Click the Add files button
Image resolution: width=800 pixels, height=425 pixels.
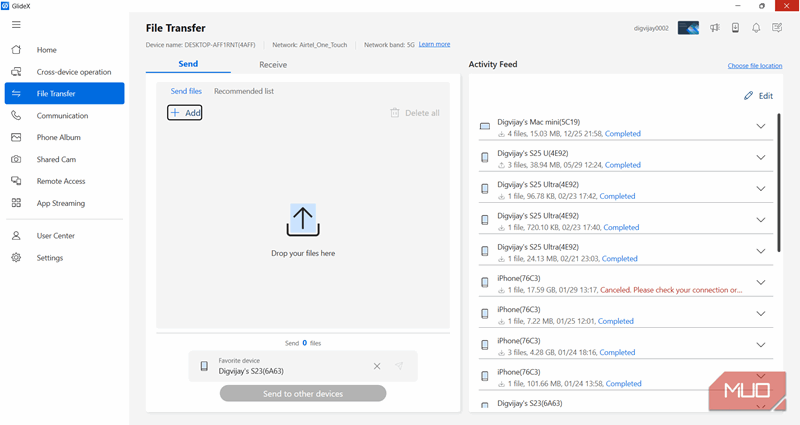[x=185, y=113]
